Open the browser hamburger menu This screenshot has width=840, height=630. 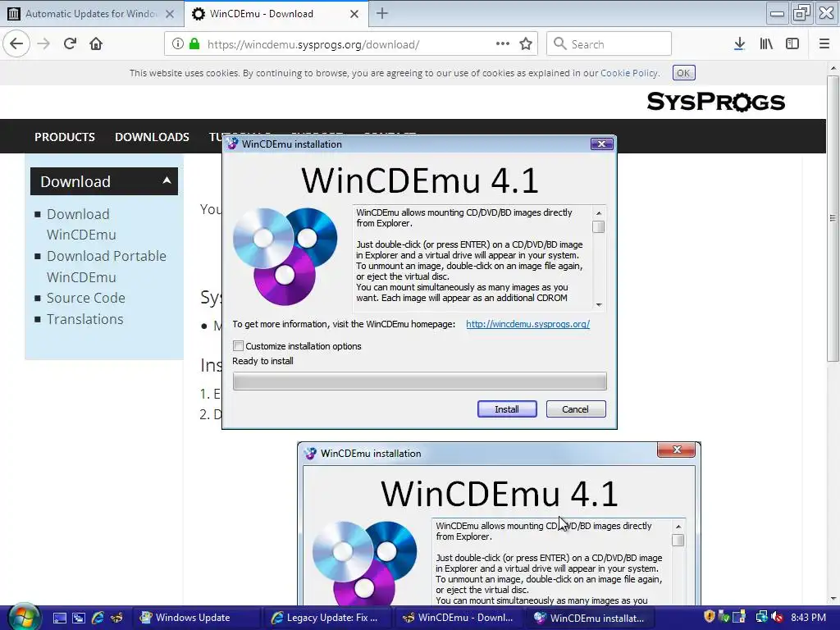point(824,44)
